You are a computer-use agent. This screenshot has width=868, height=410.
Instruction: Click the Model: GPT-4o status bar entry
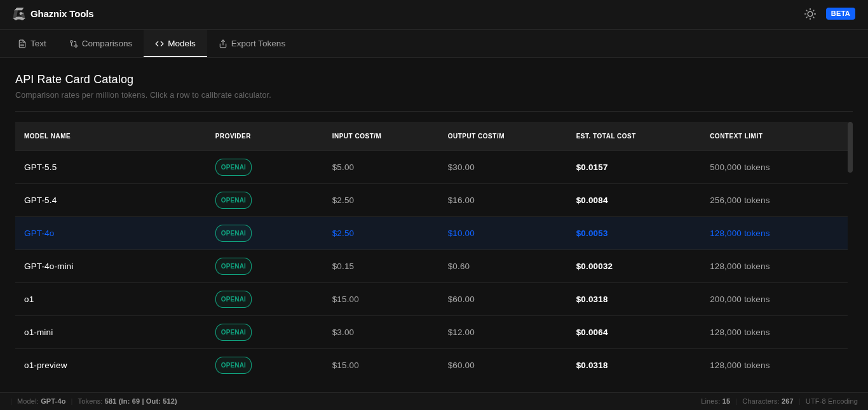pos(41,401)
